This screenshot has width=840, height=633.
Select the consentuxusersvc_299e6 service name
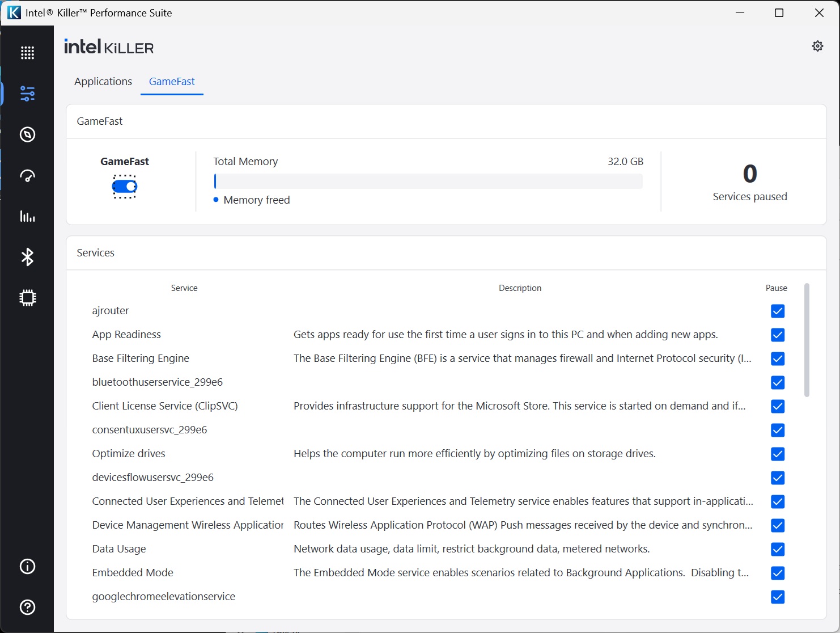[x=150, y=430]
